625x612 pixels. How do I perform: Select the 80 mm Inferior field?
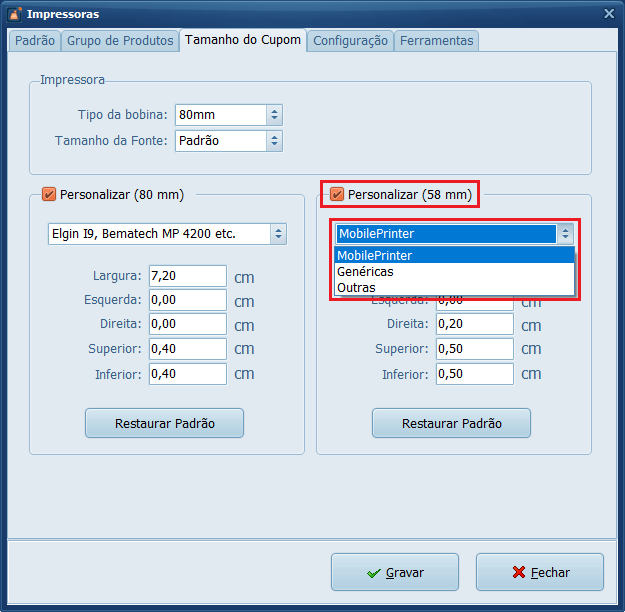coord(188,374)
